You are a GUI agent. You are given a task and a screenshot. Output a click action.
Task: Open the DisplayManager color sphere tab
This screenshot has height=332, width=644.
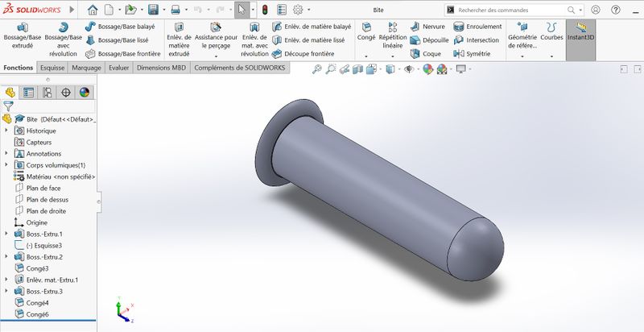85,92
